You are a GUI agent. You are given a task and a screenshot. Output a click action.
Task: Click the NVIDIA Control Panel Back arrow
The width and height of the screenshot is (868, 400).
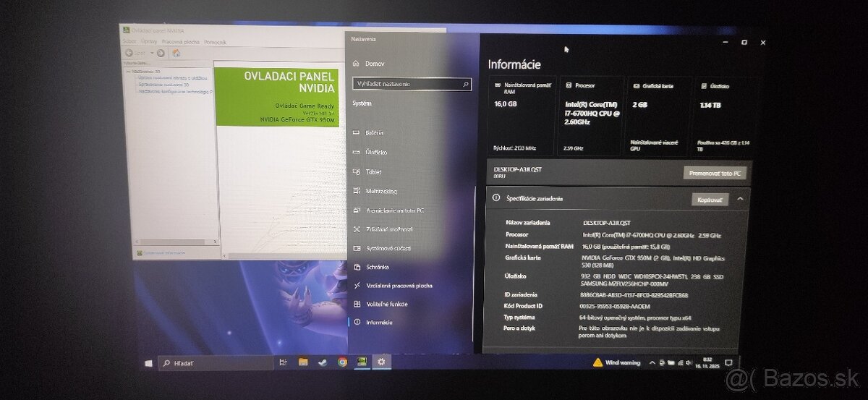click(x=128, y=53)
